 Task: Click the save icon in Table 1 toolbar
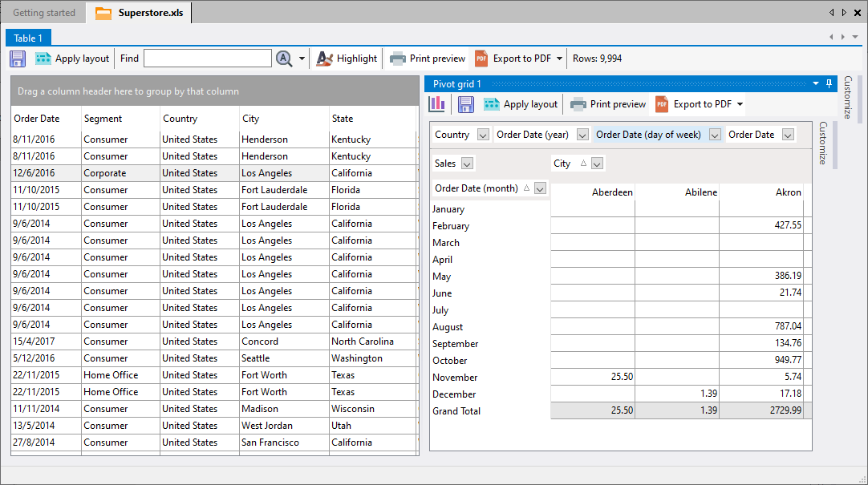tap(18, 59)
